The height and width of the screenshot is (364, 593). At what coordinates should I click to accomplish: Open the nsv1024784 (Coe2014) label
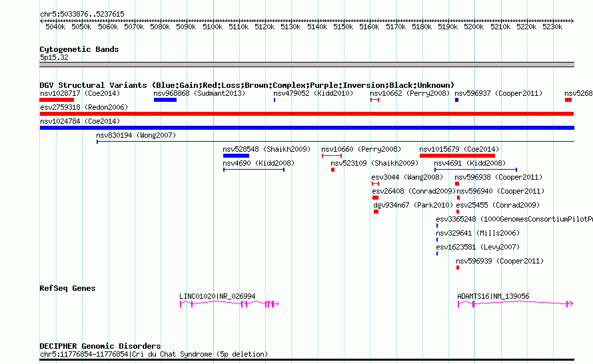(x=80, y=121)
